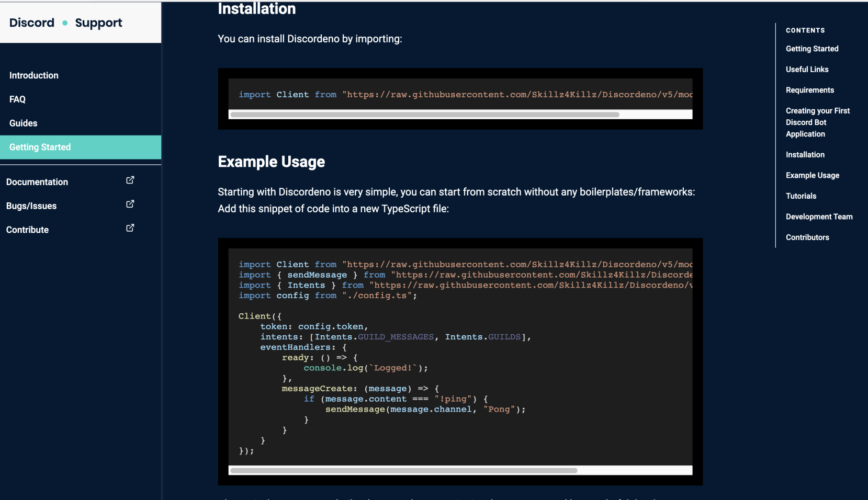Click the Installation heading

click(257, 9)
